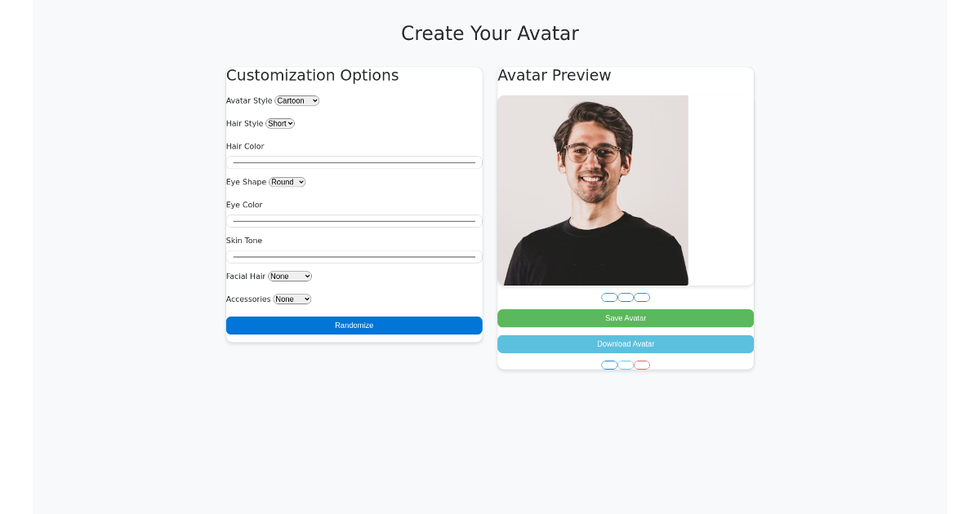Open the Avatar Style dropdown showing Cartoon
980x514 pixels.
[296, 100]
